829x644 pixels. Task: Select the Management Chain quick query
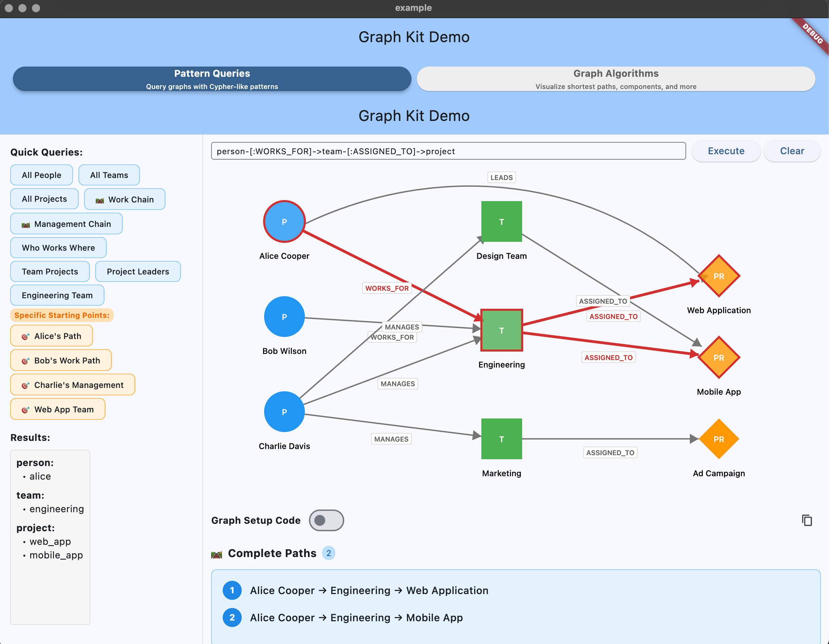67,224
